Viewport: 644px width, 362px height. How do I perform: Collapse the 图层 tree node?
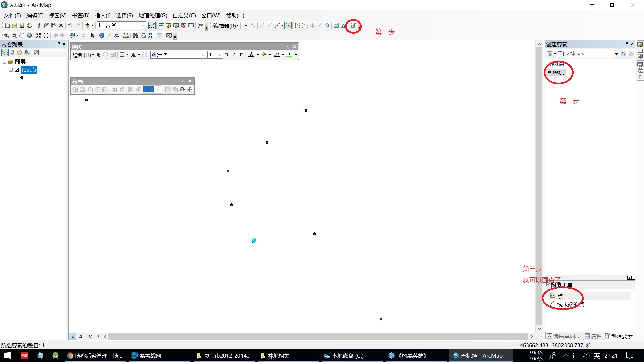[x=5, y=62]
